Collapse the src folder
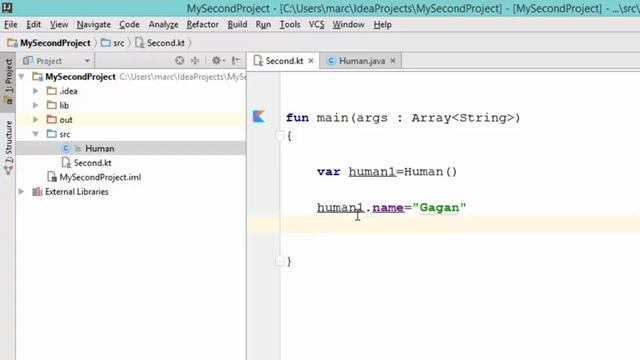Screen dimensions: 640x360 pos(36,134)
